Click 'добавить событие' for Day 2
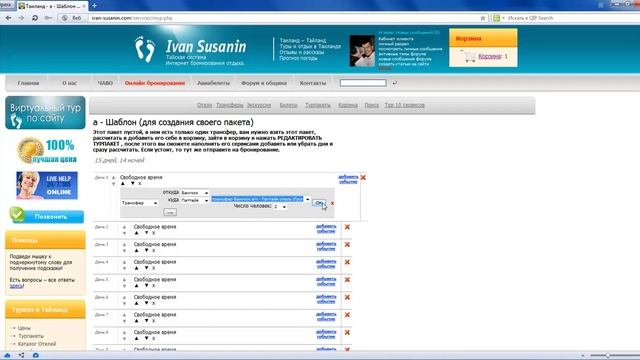Viewport: 640px width, 360px height. point(326,229)
